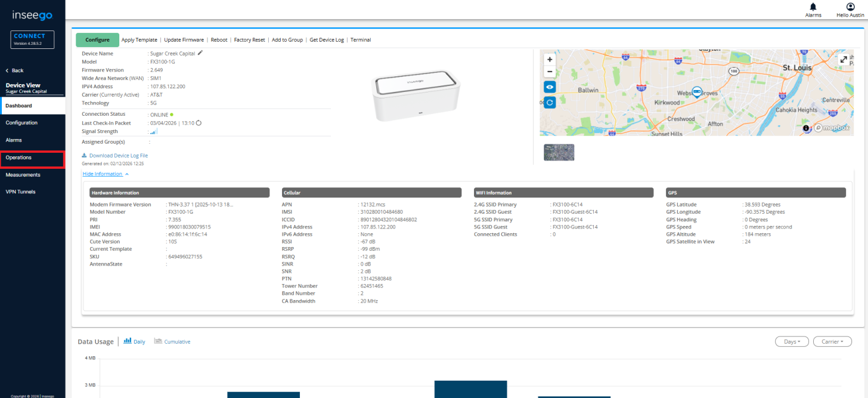
Task: Click Get Device Log
Action: click(x=327, y=40)
